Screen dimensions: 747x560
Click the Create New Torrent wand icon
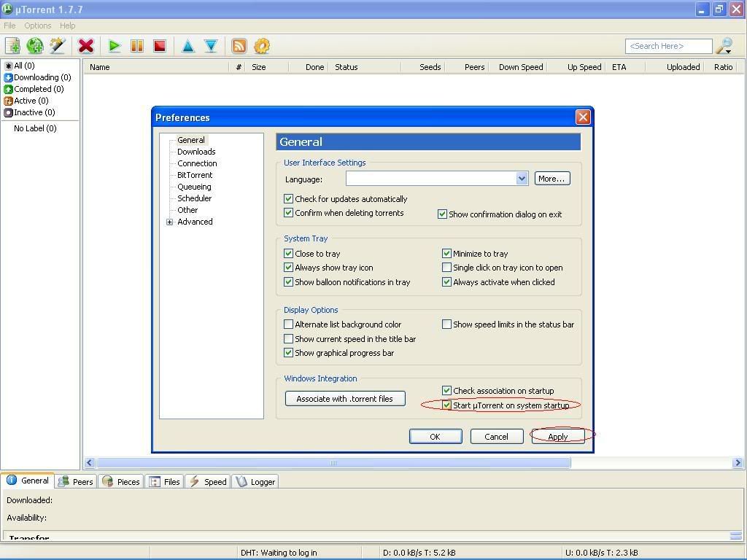point(58,46)
